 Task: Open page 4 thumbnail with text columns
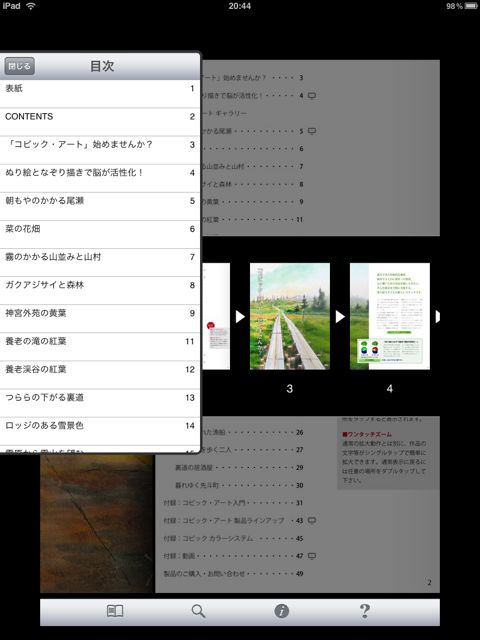pos(390,316)
